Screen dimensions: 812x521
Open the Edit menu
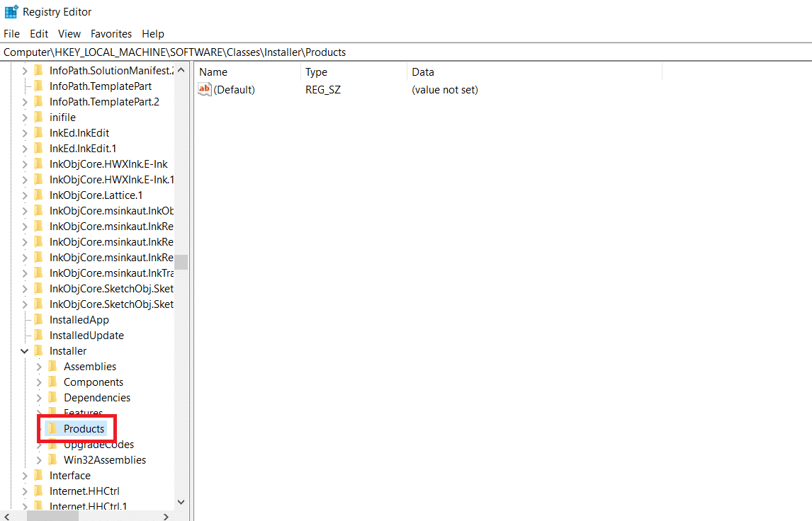tap(39, 34)
